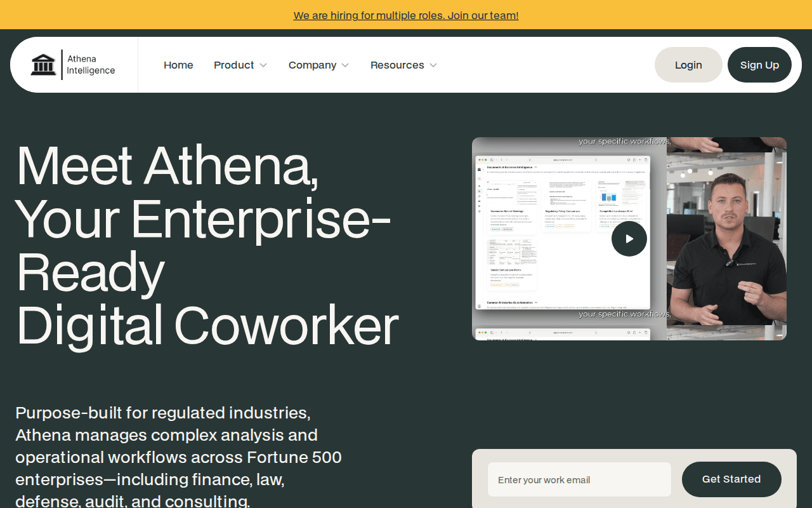This screenshot has width=812, height=508.
Task: Expand the Product dropdown chevron
Action: click(263, 65)
